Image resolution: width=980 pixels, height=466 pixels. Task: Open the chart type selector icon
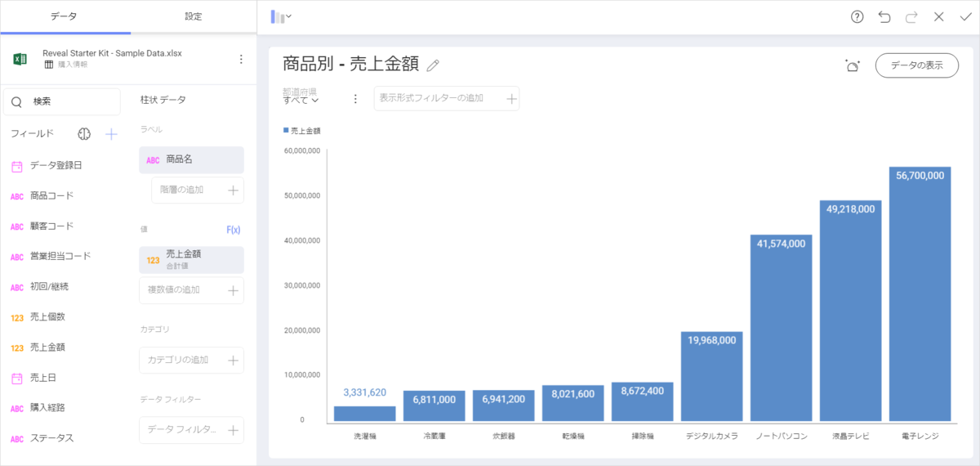281,16
